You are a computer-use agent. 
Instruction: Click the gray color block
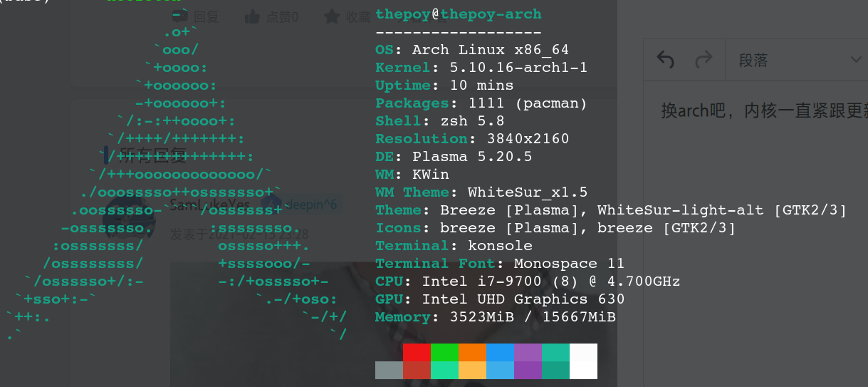click(x=389, y=370)
